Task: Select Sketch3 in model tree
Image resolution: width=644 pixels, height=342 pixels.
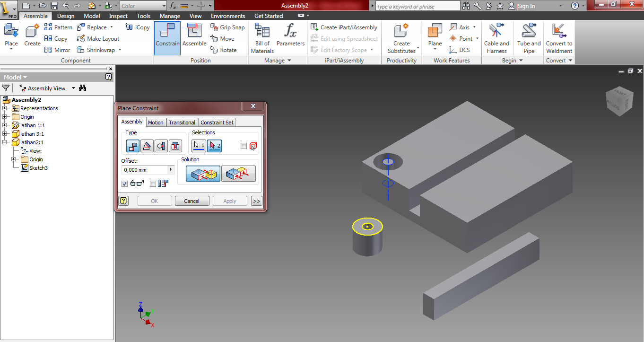Action: (38, 168)
